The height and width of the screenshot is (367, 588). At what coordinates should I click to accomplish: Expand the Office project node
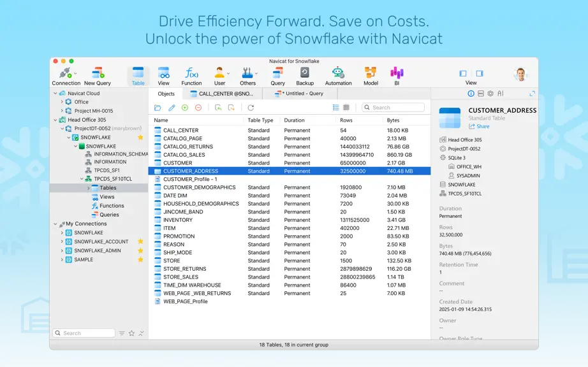(x=62, y=102)
